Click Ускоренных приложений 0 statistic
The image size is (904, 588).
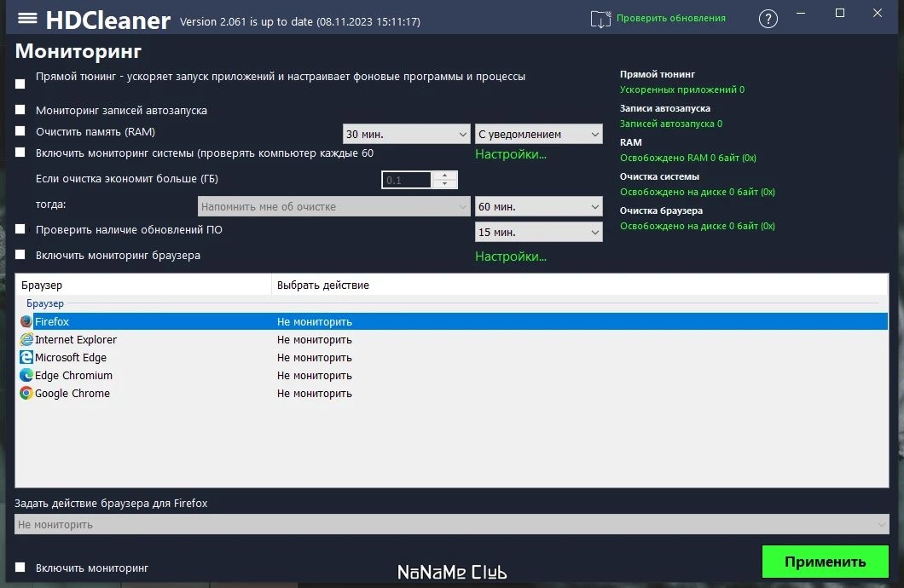[682, 89]
